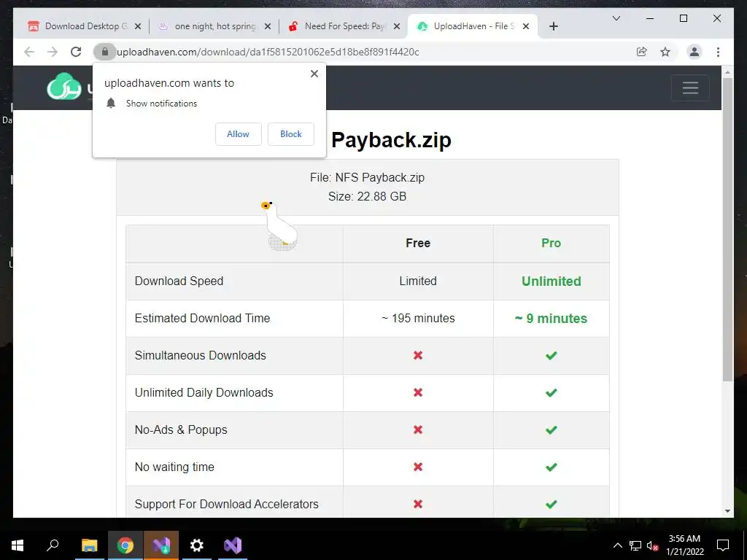Close the Download Desktop Goose tab

(x=138, y=27)
